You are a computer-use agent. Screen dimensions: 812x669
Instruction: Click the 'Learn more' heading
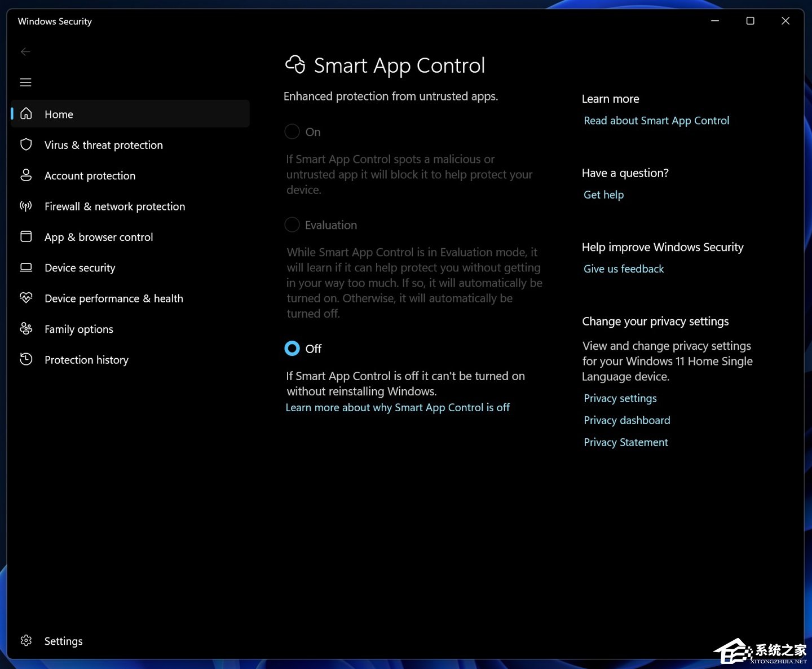coord(610,99)
